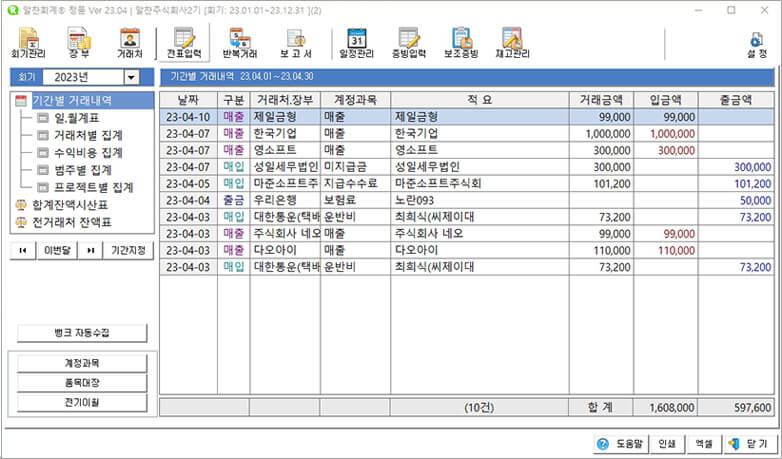
Task: Open the 장부 ledger icon
Action: tap(79, 43)
